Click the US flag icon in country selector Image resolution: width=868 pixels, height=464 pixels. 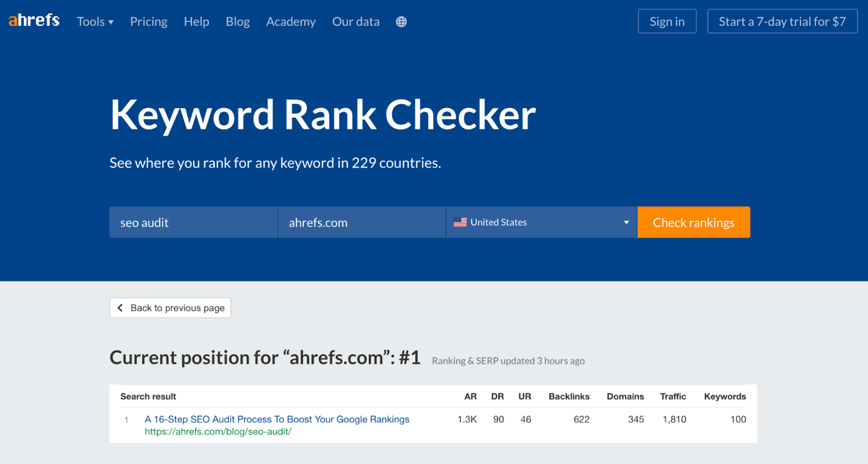click(460, 222)
